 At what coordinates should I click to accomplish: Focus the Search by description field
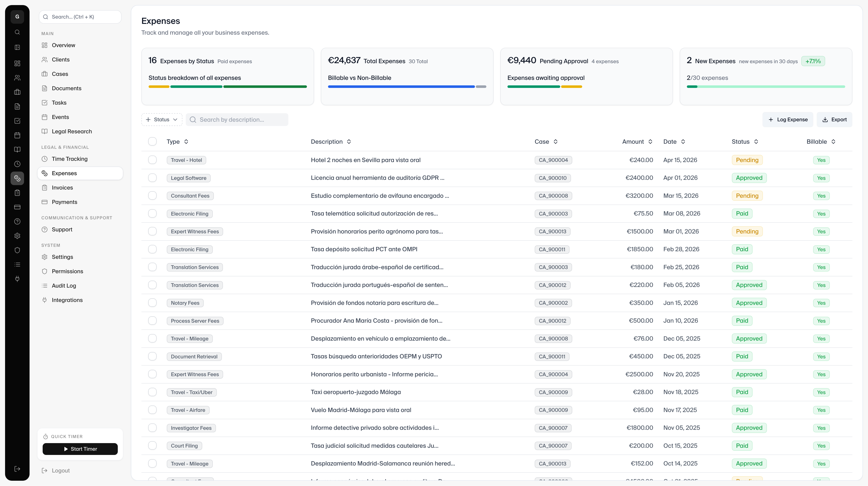tap(241, 120)
